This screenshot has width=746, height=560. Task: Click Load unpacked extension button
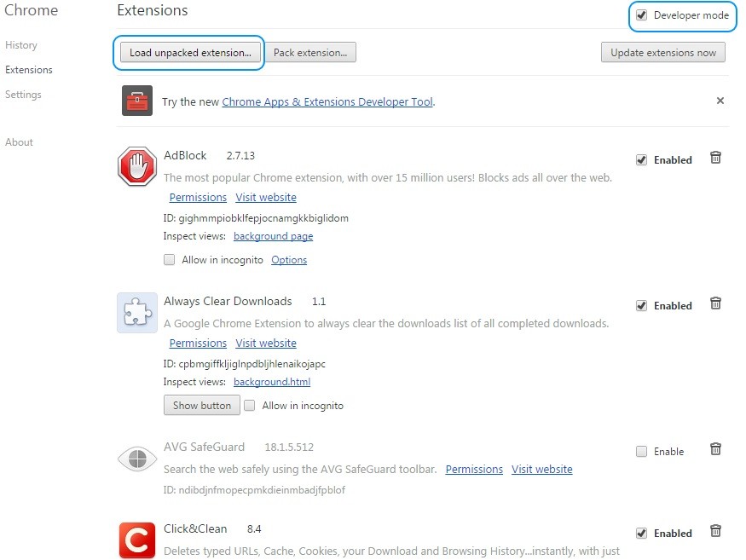pos(190,52)
